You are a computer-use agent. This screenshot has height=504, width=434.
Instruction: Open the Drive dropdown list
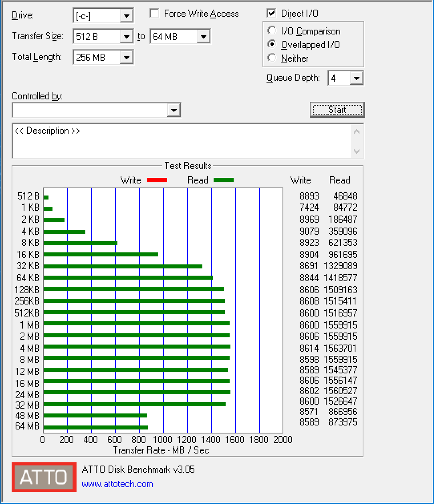[126, 16]
